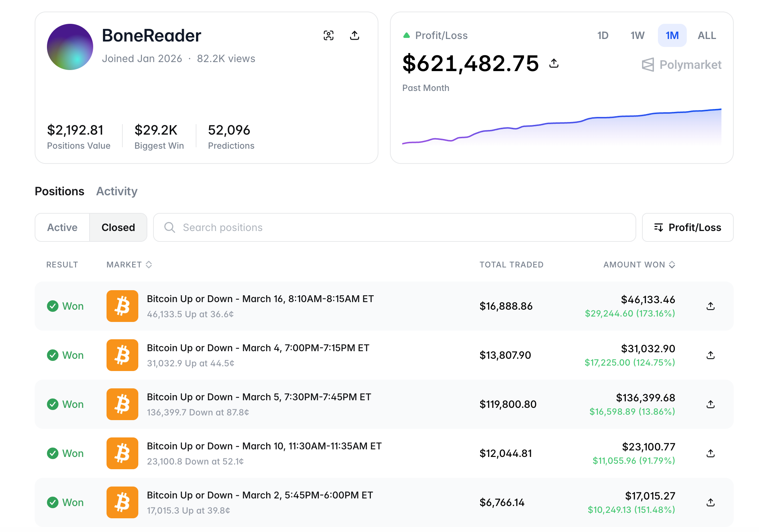Share the March 10 11:30AM Bitcoin position
The height and width of the screenshot is (532, 759).
pyautogui.click(x=710, y=453)
